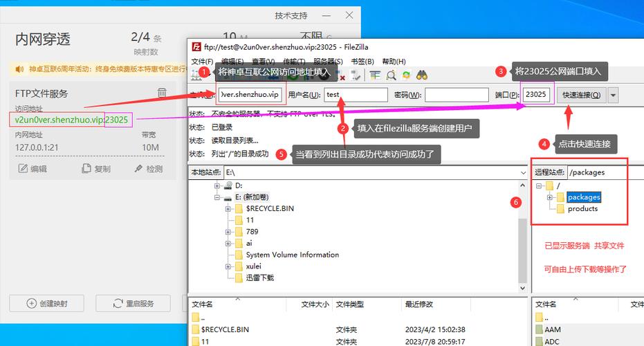Click the speaker announcement icon in 内网穿透 window
This screenshot has height=346, width=644.
[19, 69]
